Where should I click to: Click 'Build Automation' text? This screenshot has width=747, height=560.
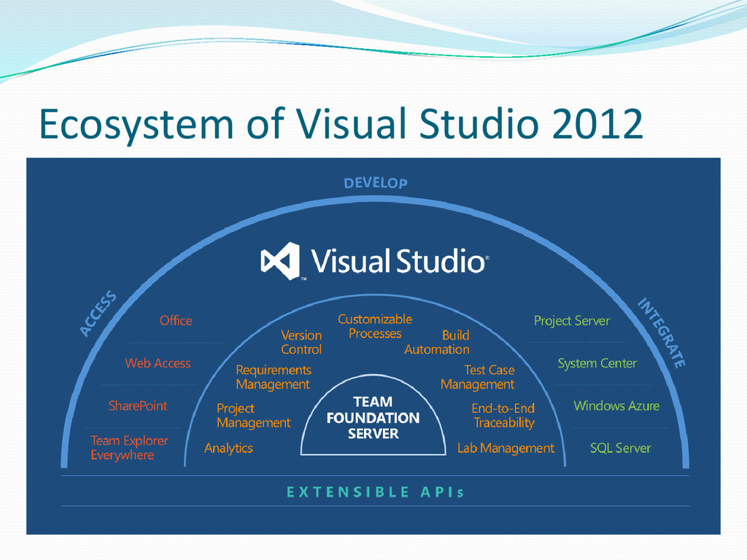point(437,342)
